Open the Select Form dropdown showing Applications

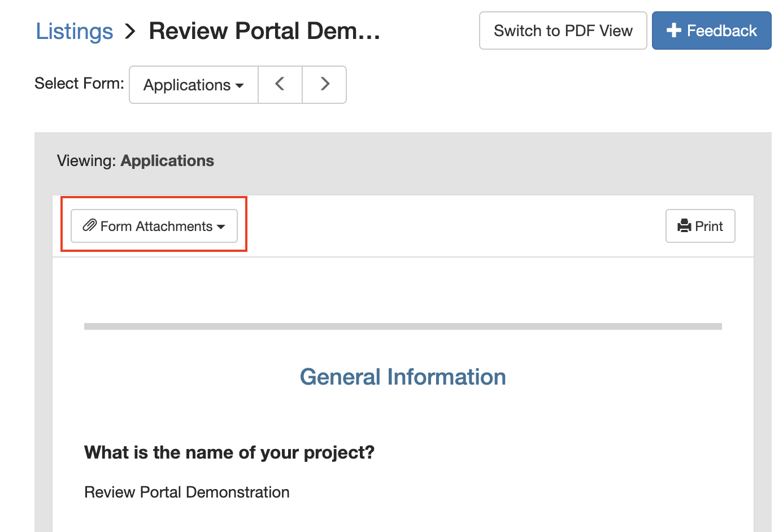pyautogui.click(x=193, y=85)
